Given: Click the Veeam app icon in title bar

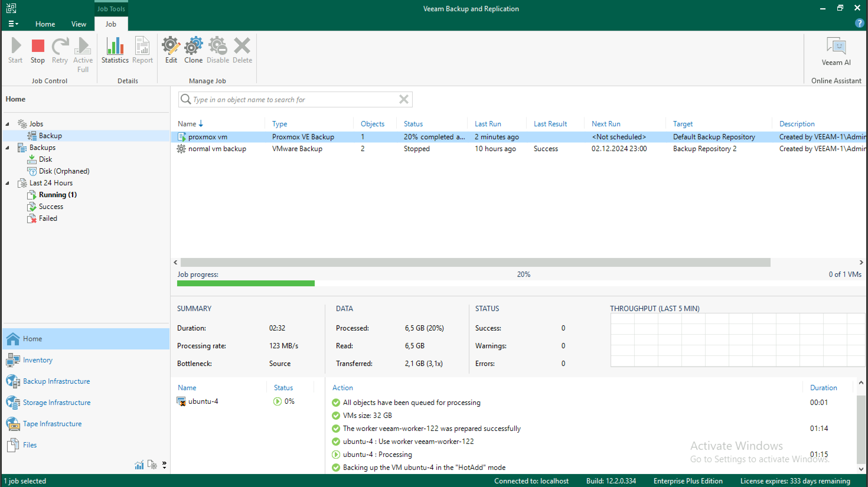Looking at the screenshot, I should point(11,8).
